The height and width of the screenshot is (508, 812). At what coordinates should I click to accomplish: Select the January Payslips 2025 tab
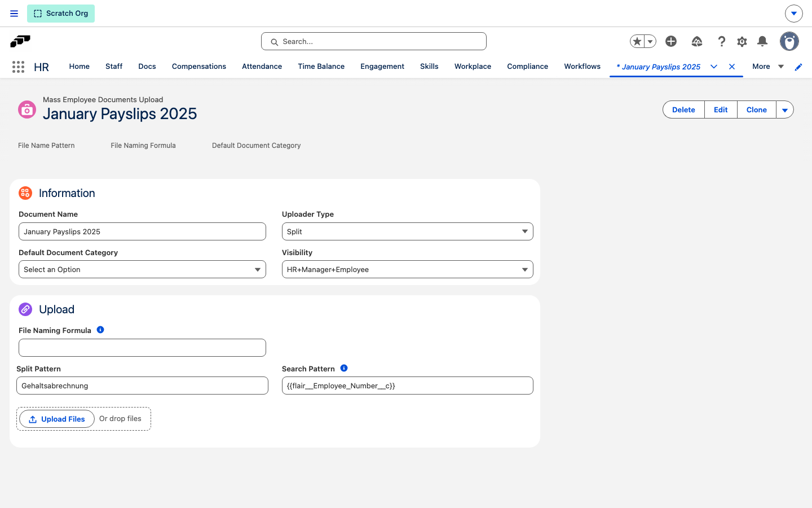658,67
